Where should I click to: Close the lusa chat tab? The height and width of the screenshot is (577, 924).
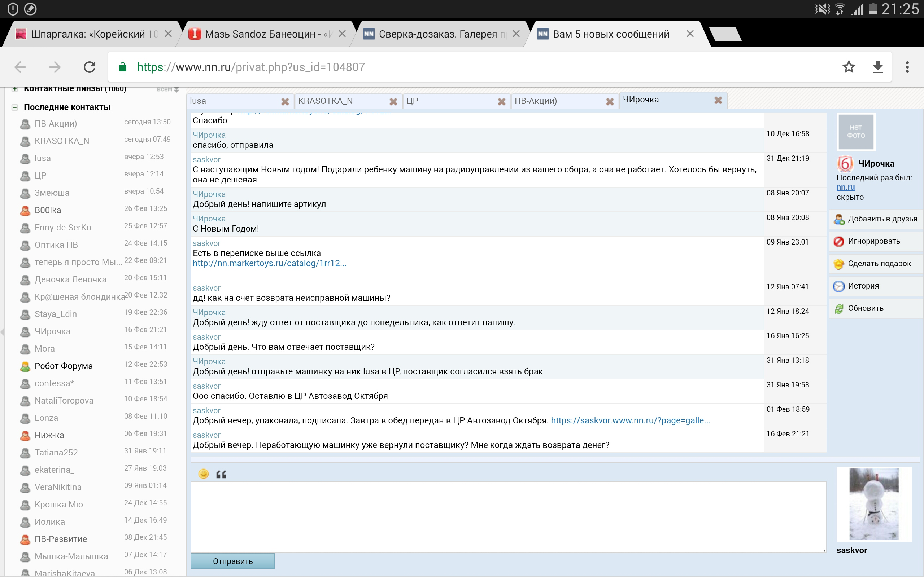click(x=285, y=101)
